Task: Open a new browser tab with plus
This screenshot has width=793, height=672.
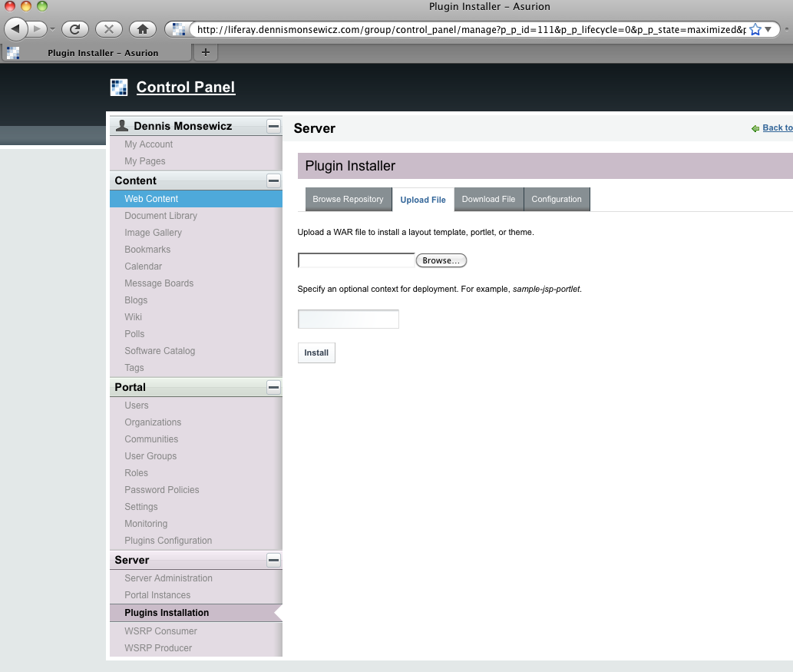Action: tap(205, 52)
